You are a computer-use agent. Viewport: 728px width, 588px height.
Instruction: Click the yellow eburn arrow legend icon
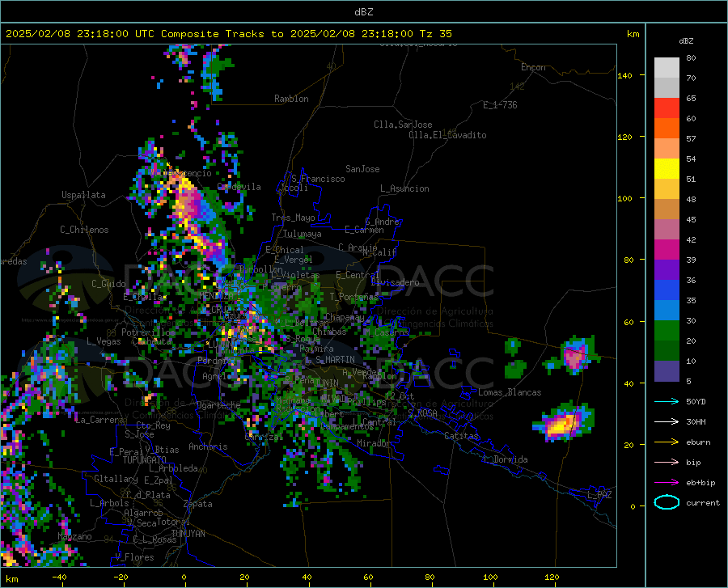tap(667, 442)
